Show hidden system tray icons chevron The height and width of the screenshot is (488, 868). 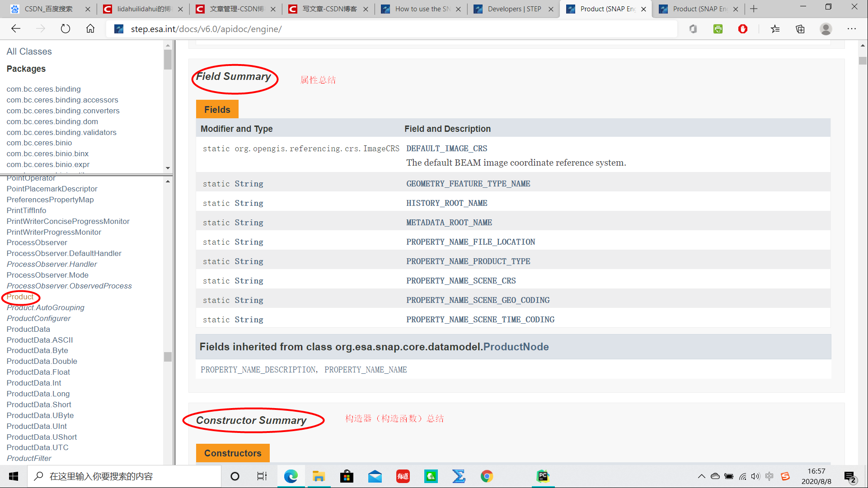click(701, 476)
